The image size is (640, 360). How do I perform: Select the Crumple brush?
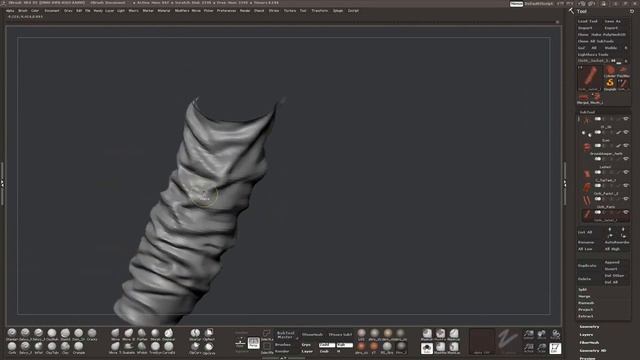click(78, 348)
